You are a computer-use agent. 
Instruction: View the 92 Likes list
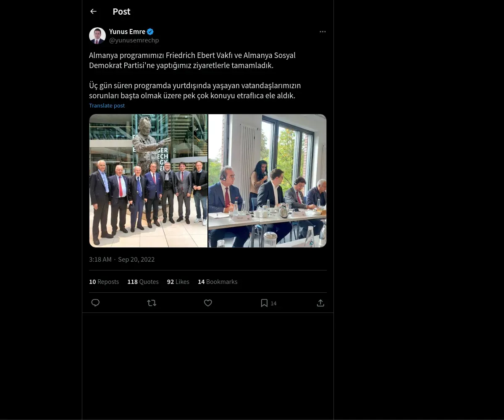pos(178,282)
